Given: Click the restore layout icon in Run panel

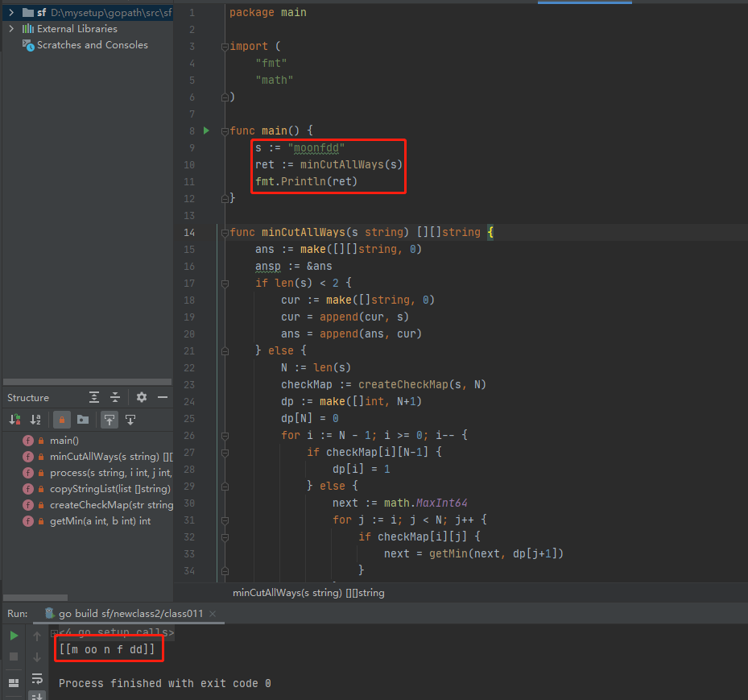Looking at the screenshot, I should [14, 683].
